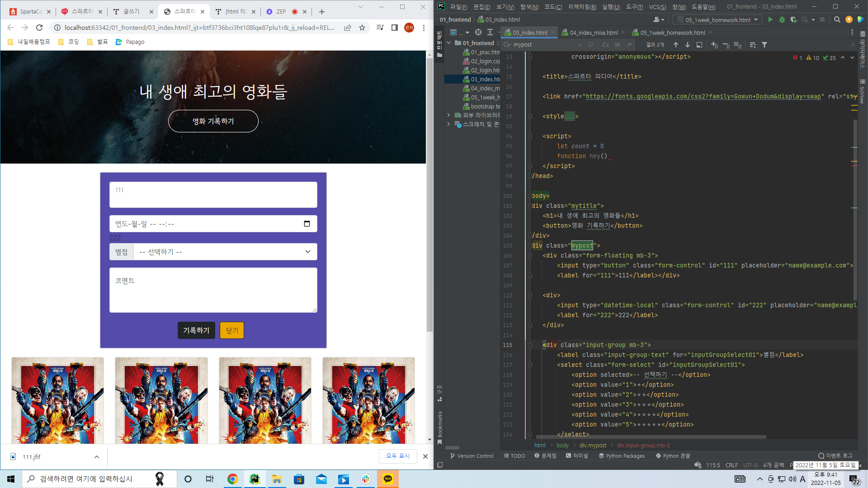Image resolution: width=868 pixels, height=488 pixels.
Task: Click CRLF line separator in status bar
Action: tap(731, 465)
